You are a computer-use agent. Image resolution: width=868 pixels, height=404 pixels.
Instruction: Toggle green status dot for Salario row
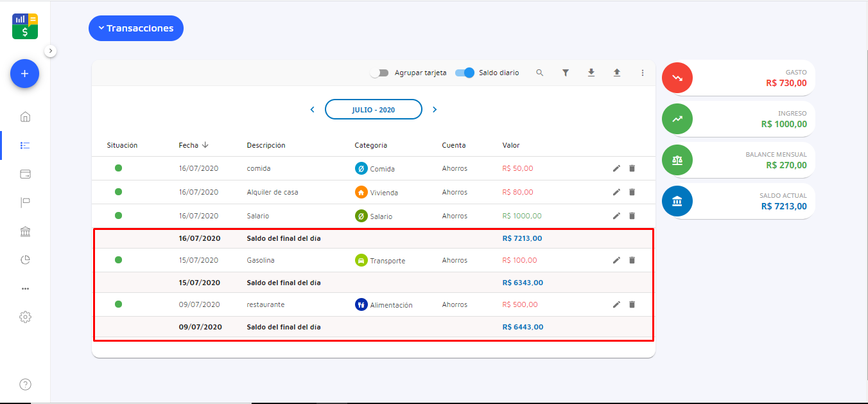point(118,216)
